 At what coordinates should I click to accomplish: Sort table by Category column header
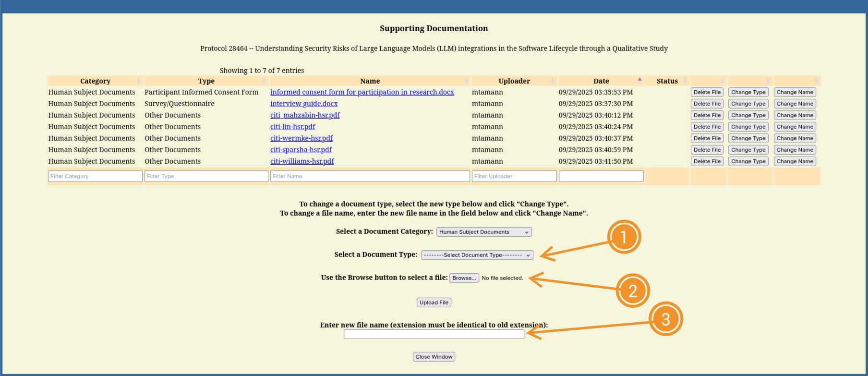click(x=95, y=81)
